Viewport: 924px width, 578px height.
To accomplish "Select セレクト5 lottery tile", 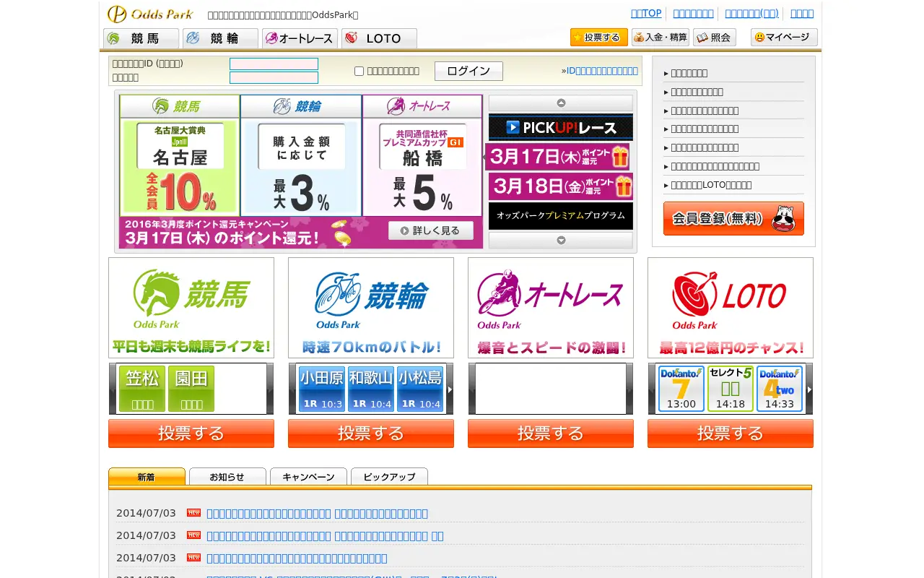I will click(731, 389).
